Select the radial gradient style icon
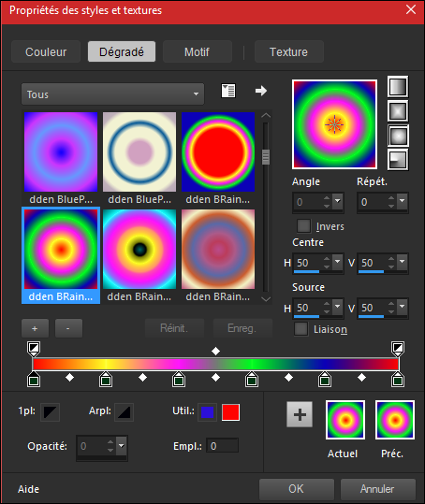 [x=398, y=160]
